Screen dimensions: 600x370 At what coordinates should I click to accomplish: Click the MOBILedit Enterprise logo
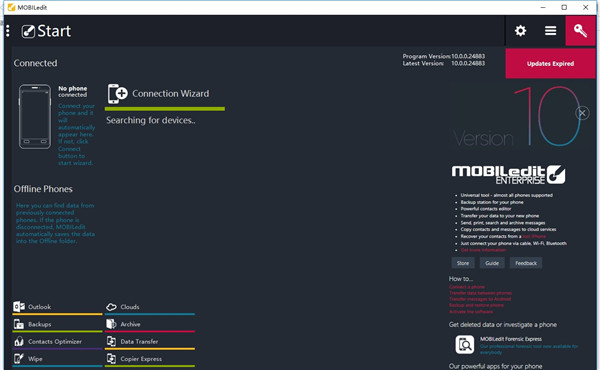tap(508, 174)
